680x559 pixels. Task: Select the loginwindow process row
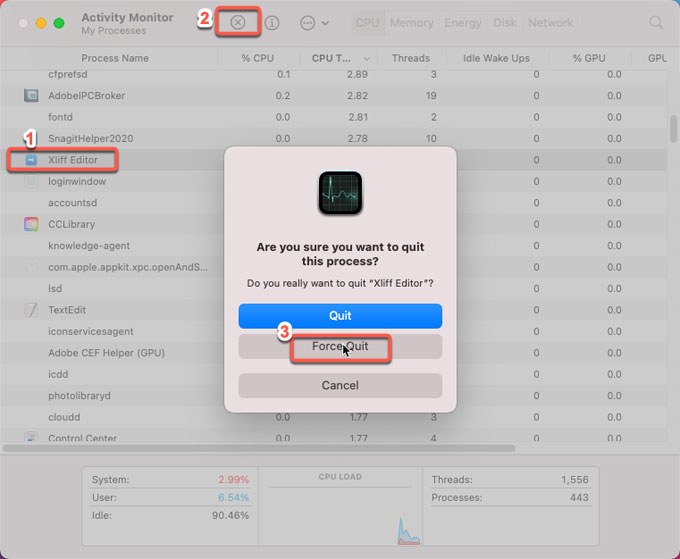(77, 181)
